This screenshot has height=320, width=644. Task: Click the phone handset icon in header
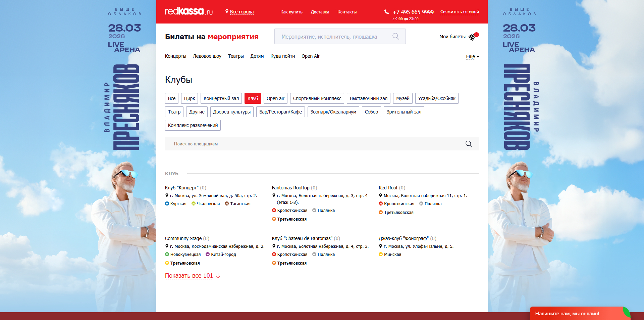pyautogui.click(x=386, y=12)
